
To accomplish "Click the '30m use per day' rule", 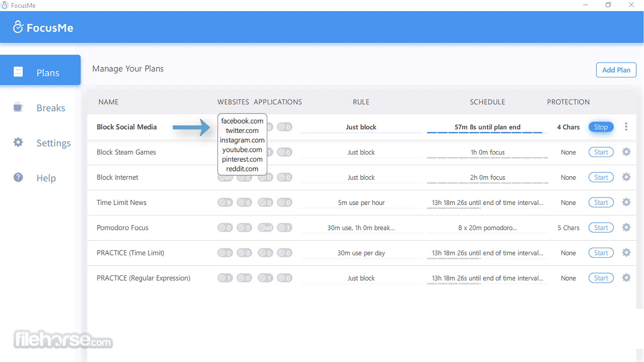I will pyautogui.click(x=361, y=253).
